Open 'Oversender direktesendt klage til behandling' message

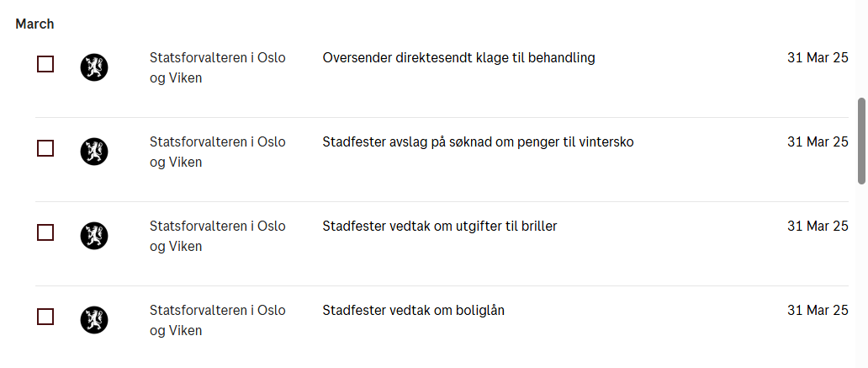[458, 58]
